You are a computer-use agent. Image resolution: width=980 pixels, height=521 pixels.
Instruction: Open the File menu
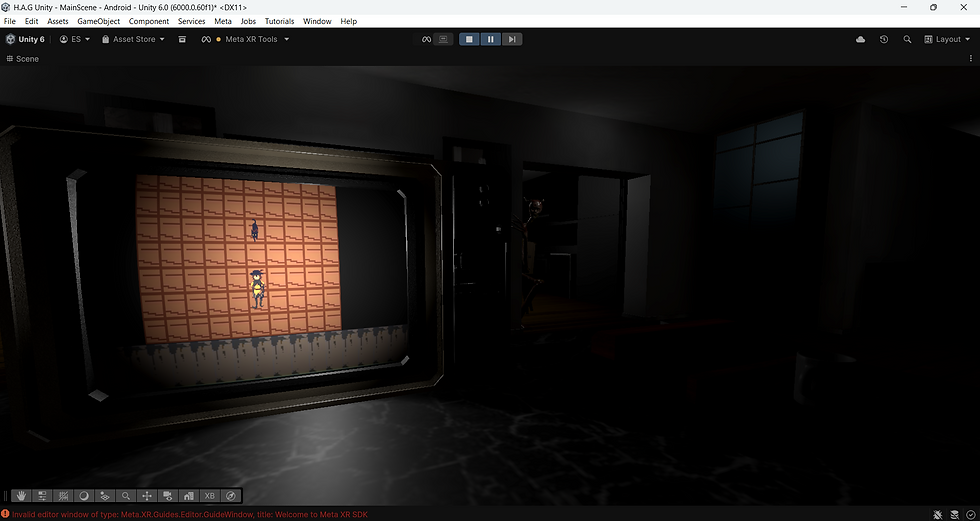tap(9, 21)
